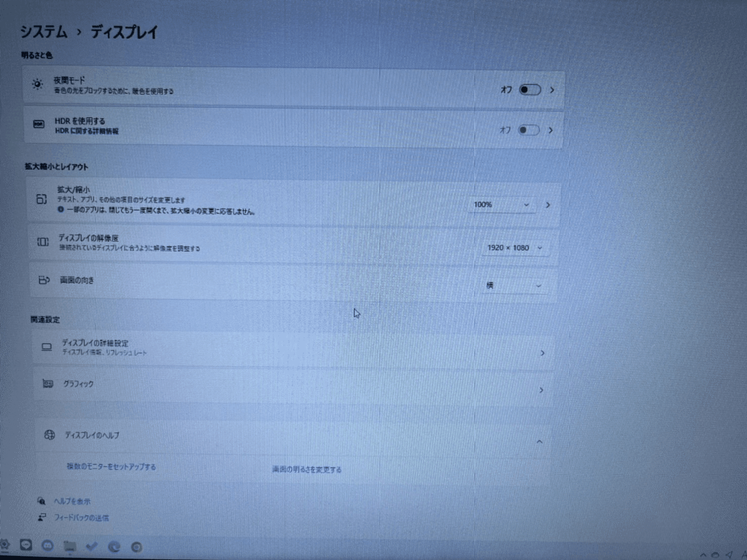Select the HDR を使用する label
The height and width of the screenshot is (560, 747).
(80, 121)
